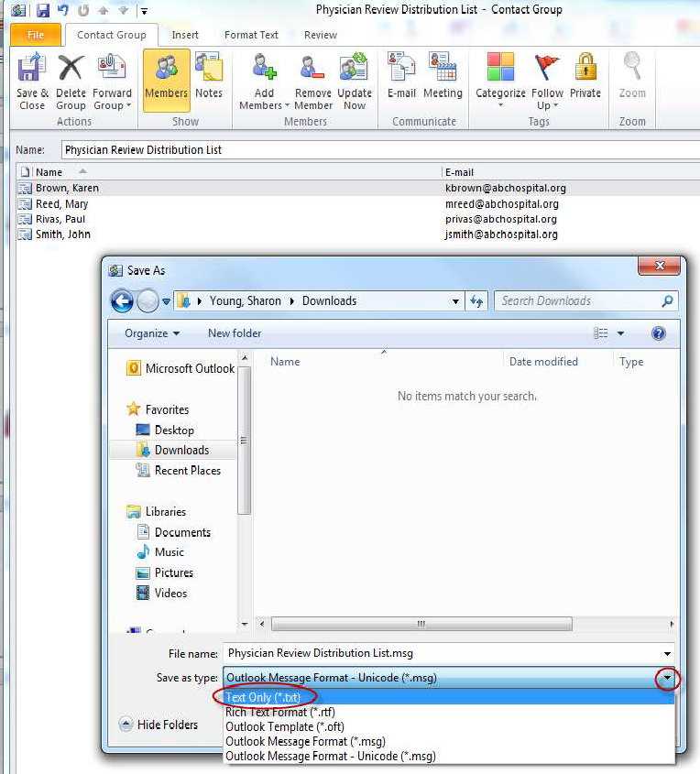Click the blue Help icon
Screen dimensions: 700x774
659,333
